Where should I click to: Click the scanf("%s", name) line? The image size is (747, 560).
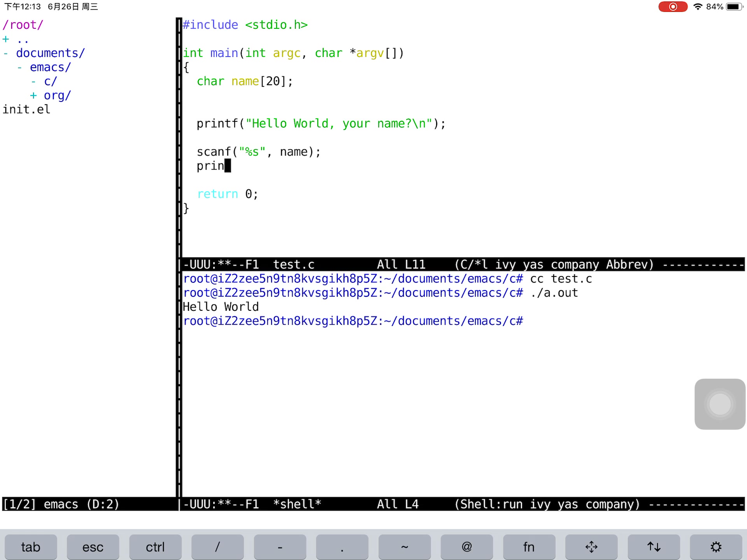point(259,152)
